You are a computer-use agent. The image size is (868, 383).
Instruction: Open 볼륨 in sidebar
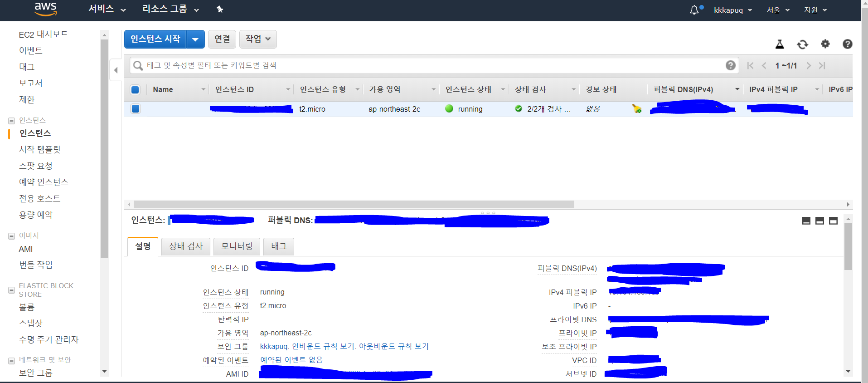tap(27, 307)
